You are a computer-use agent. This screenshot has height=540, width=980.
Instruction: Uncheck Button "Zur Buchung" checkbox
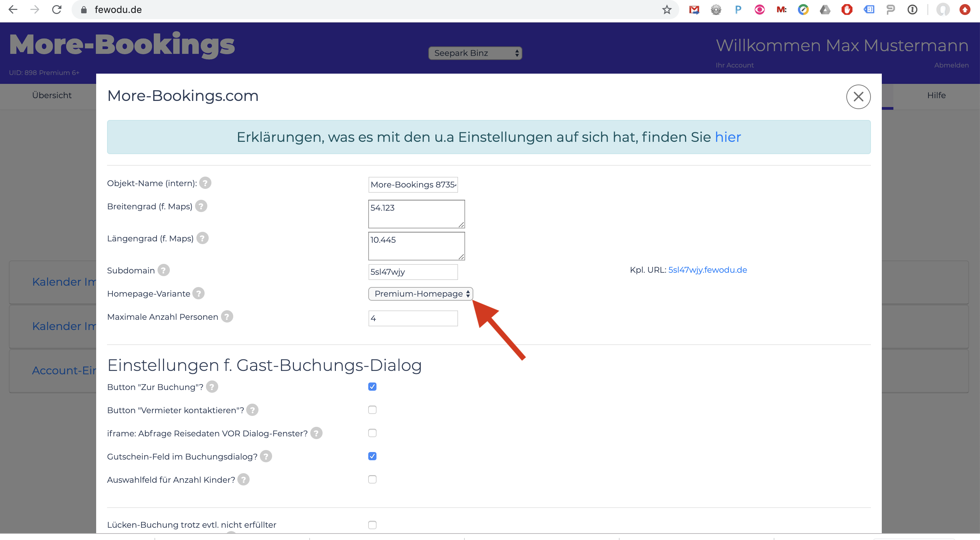click(372, 387)
